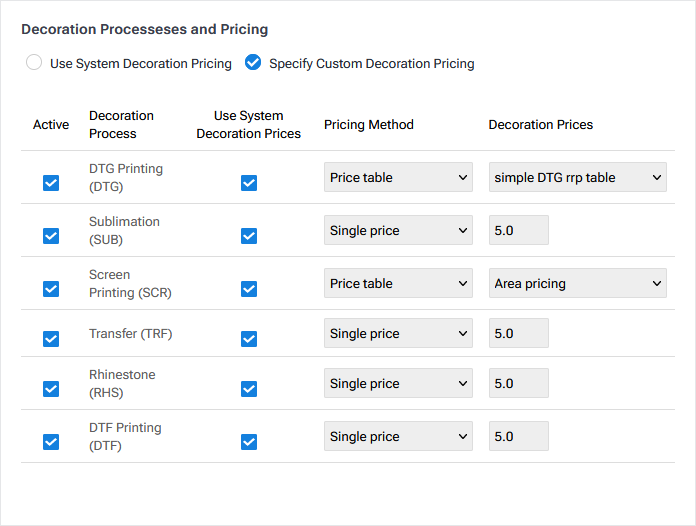Viewport: 696px width, 526px height.
Task: Open Pricing Method dropdown for DTG Printing
Action: point(398,177)
